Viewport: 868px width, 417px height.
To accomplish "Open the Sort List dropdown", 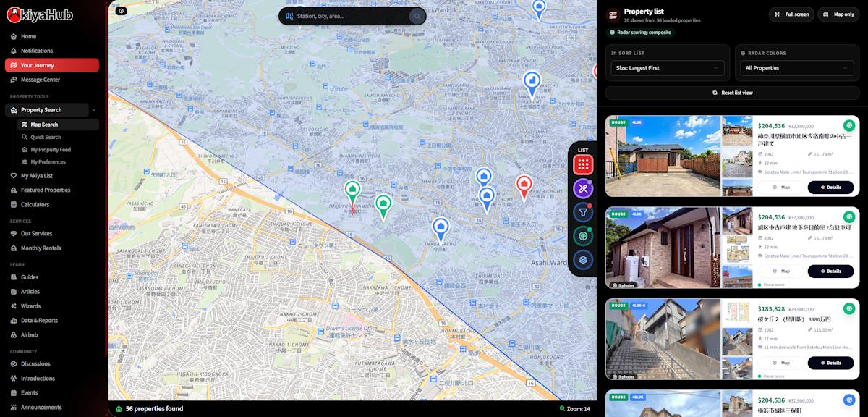I will pos(668,68).
